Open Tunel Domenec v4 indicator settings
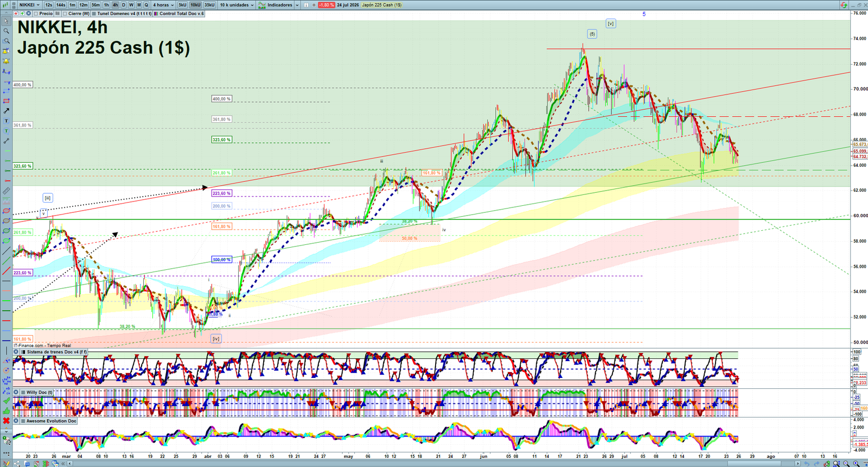This screenshot has width=868, height=467. pyautogui.click(x=122, y=14)
